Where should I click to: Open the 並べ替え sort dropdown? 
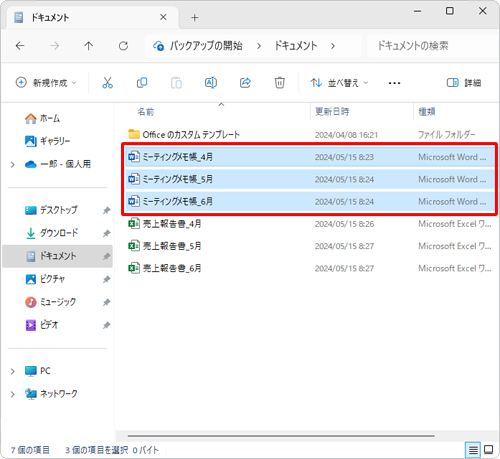(x=339, y=83)
